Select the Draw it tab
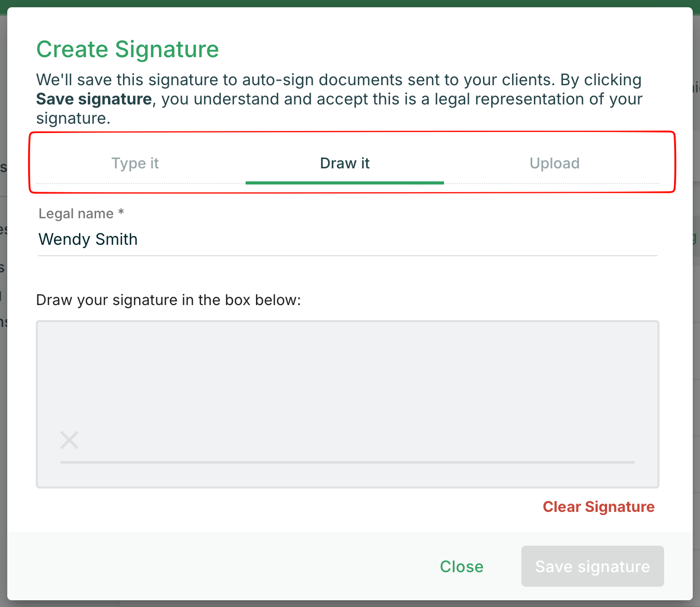700x607 pixels. click(345, 163)
